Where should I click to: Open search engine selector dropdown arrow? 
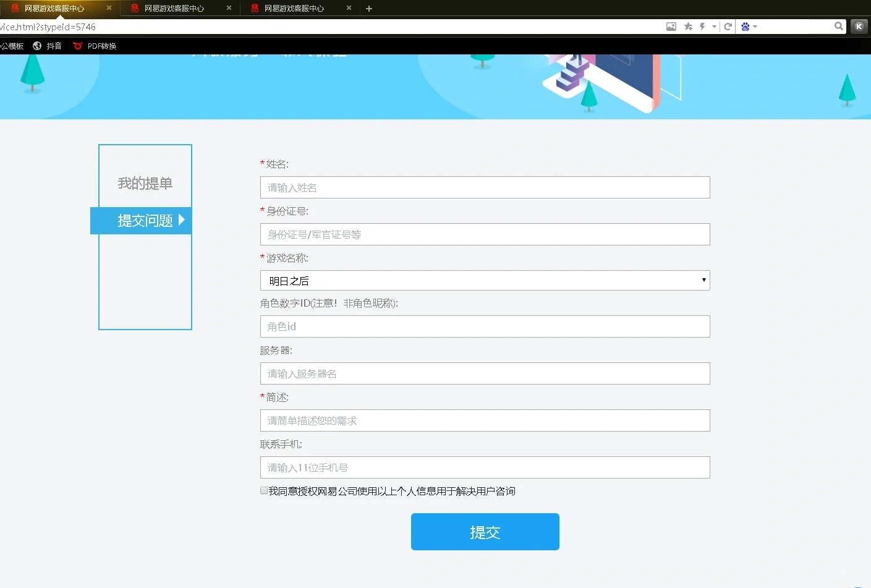click(755, 27)
